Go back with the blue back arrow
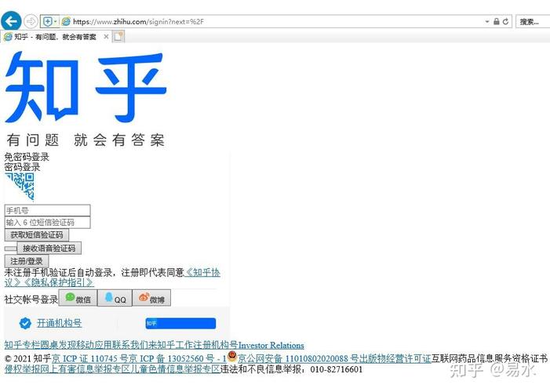Viewport: 550px width, 392px height. (x=11, y=21)
